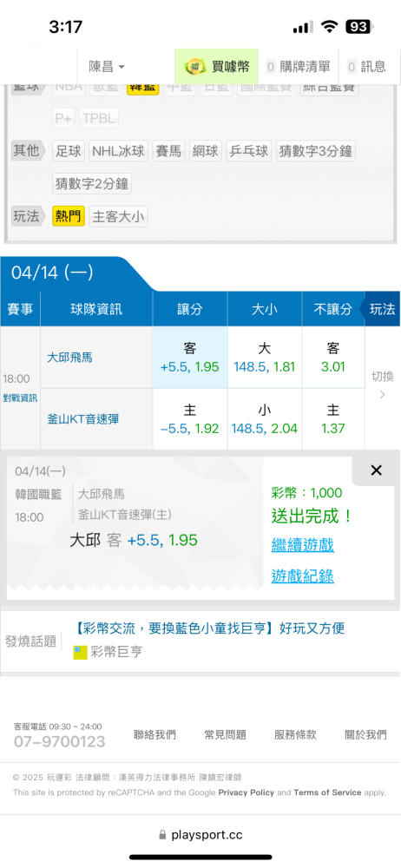Tap the 玩法 column header

[382, 309]
